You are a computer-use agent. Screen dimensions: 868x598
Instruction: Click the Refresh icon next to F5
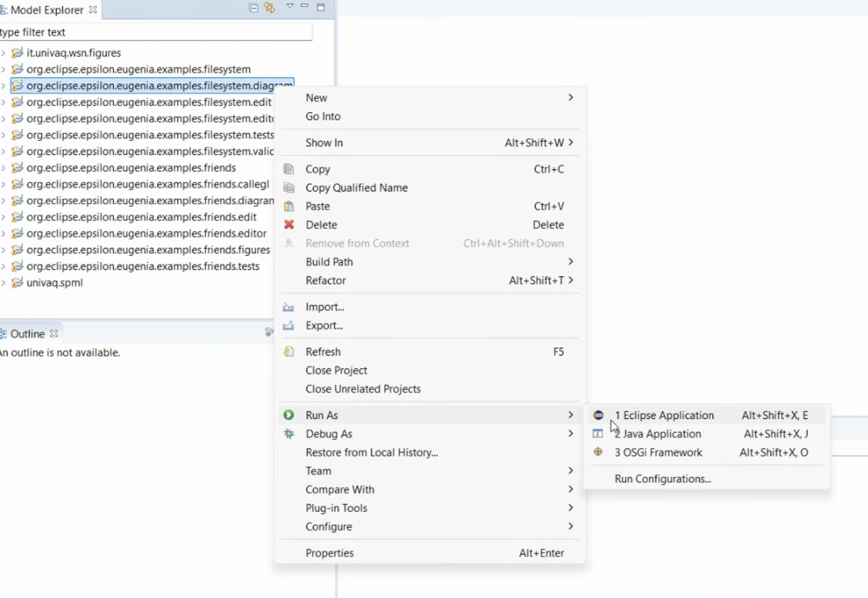pyautogui.click(x=289, y=351)
